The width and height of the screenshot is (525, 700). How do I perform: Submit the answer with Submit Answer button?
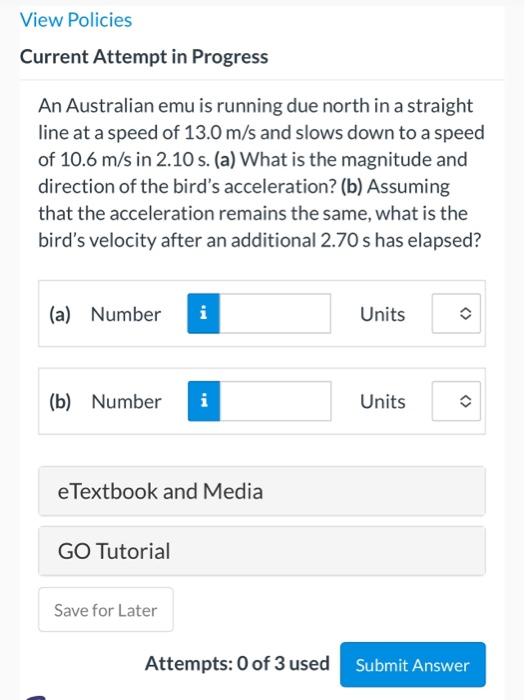412,665
